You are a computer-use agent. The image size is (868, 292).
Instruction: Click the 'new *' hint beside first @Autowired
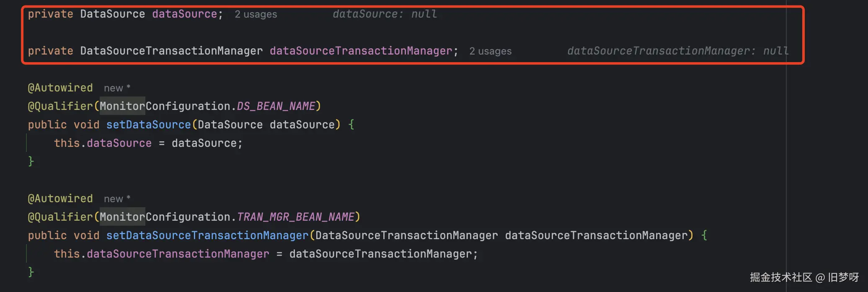117,88
